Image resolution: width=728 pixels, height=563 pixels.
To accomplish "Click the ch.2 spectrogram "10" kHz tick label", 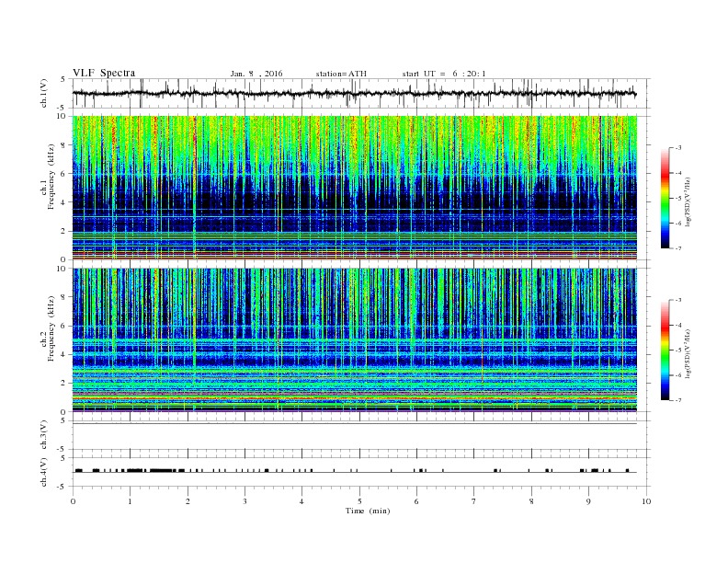I will click(x=63, y=269).
